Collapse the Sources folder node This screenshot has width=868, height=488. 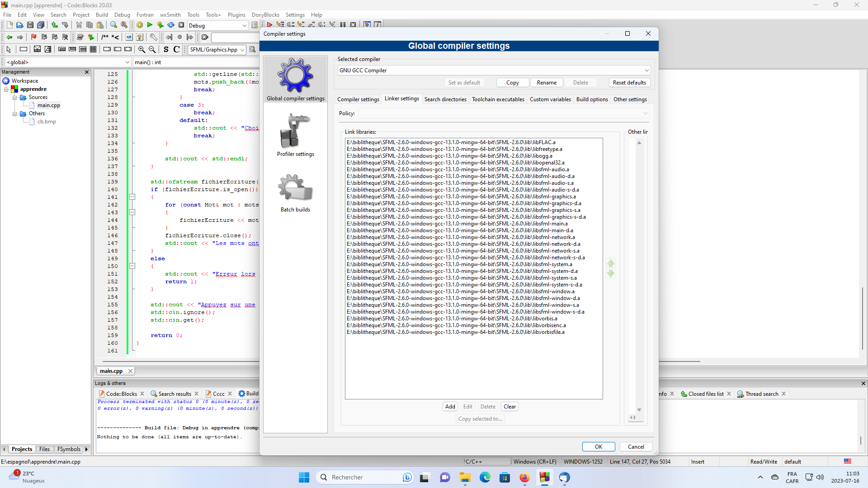pos(14,97)
